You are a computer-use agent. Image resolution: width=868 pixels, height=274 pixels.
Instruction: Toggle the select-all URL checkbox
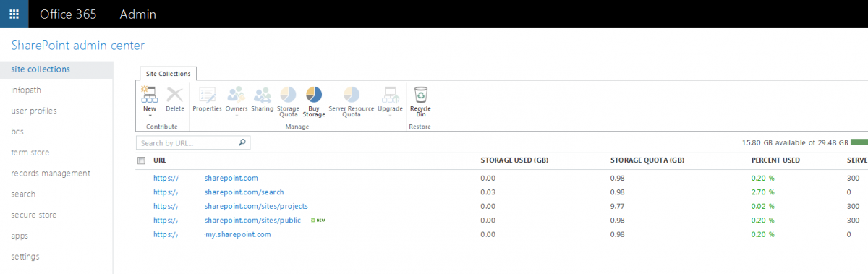click(x=141, y=160)
